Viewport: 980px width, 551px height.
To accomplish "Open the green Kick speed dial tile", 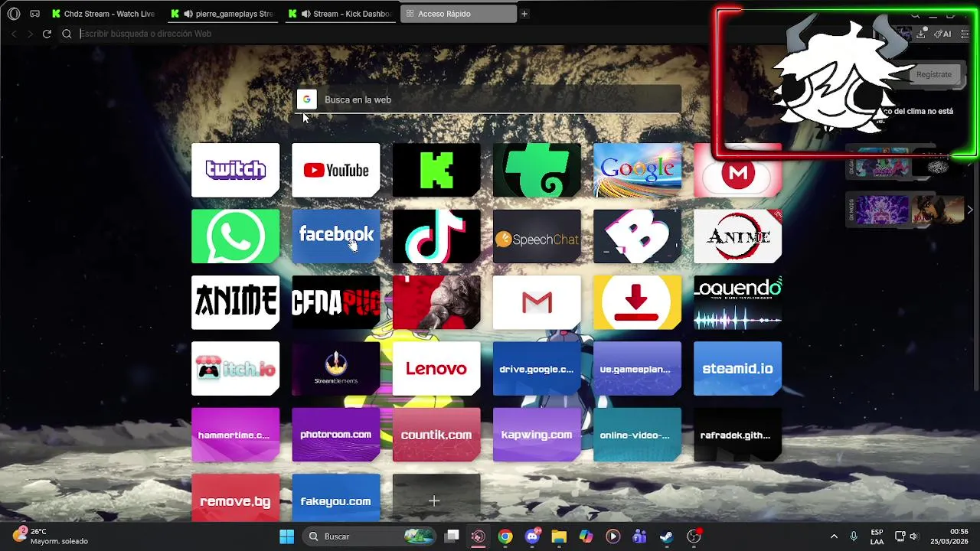I will pyautogui.click(x=436, y=170).
